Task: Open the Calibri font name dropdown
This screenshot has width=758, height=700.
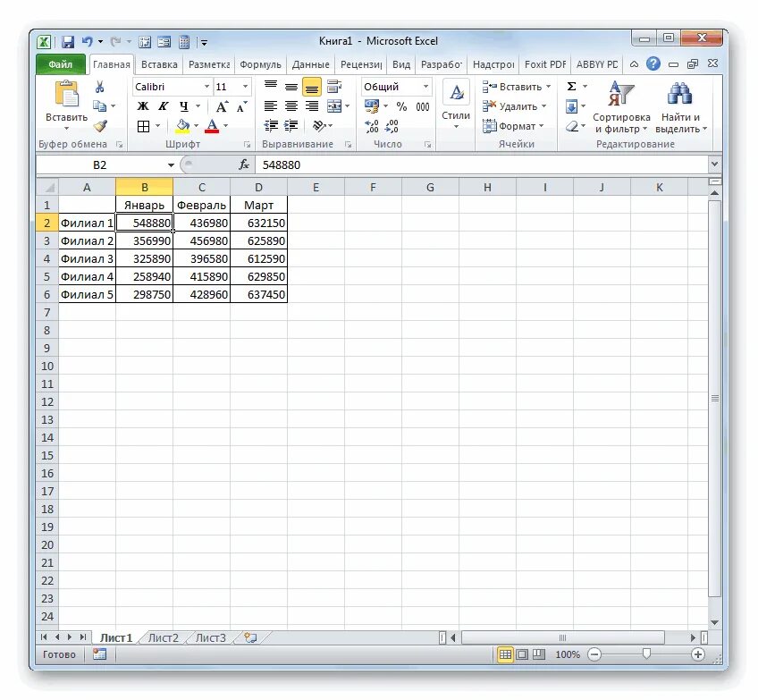Action: point(206,87)
